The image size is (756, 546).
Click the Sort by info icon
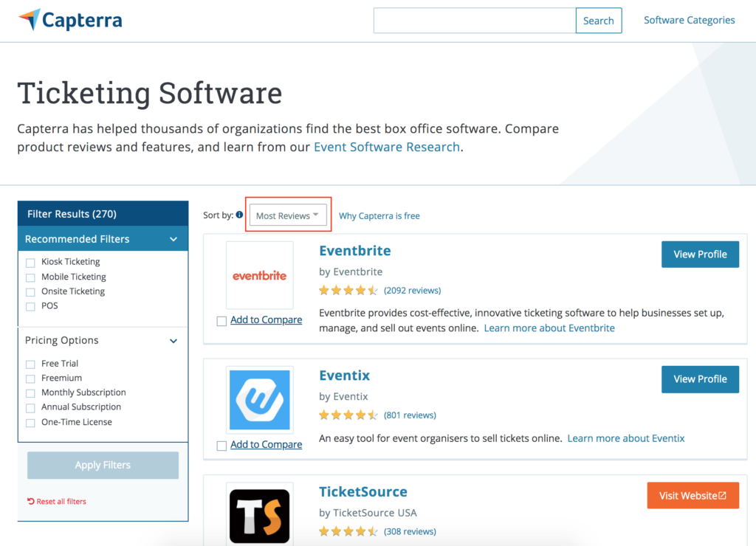point(239,215)
